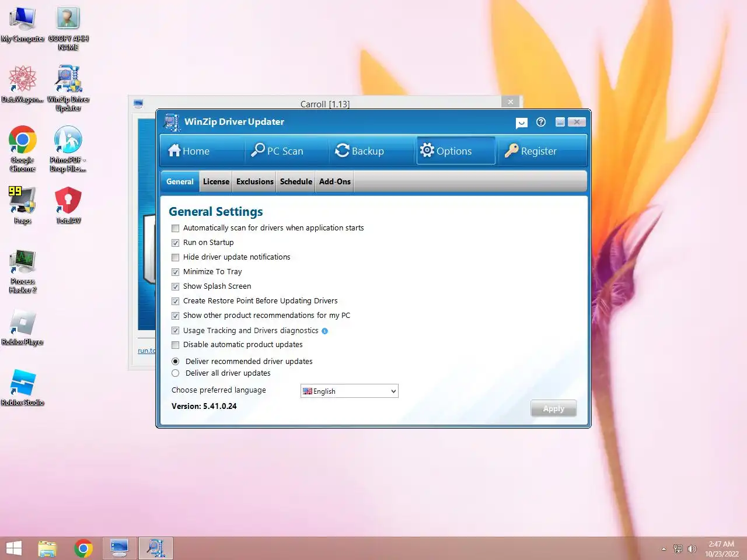Image resolution: width=747 pixels, height=560 pixels.
Task: Open the feedback speech bubble icon
Action: [522, 123]
